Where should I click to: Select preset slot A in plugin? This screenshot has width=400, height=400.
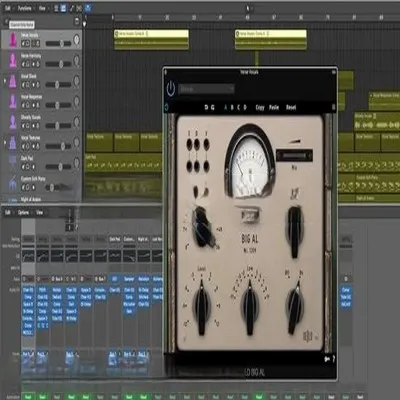coord(226,107)
